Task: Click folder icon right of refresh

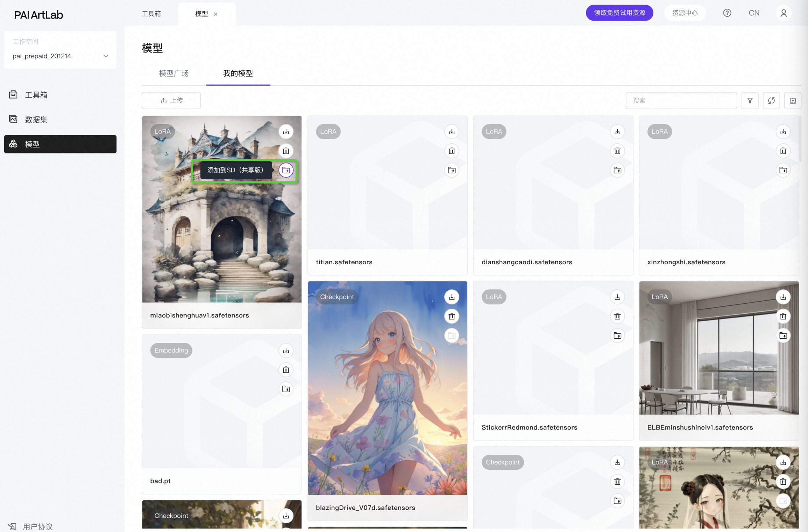Action: pos(792,101)
